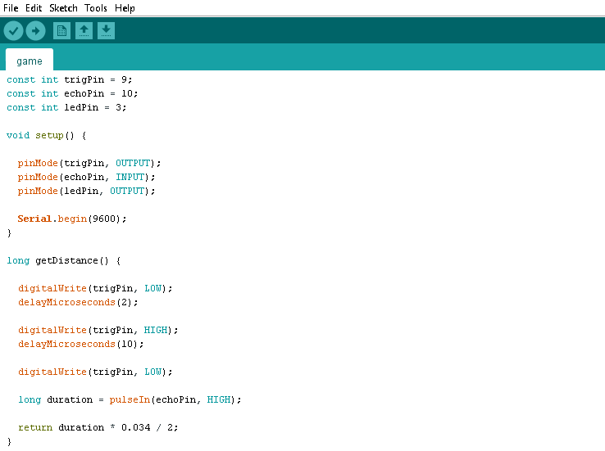Open the Help menu
605x451 pixels.
pyautogui.click(x=125, y=8)
